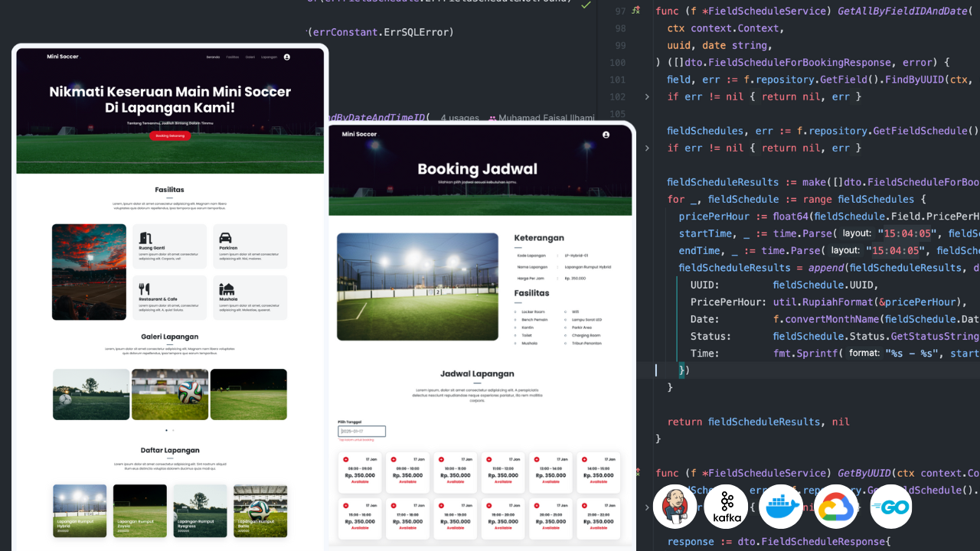Screen dimensions: 980x551
Task: Click the stadium sunset photo in Fasilitas
Action: 89,272
